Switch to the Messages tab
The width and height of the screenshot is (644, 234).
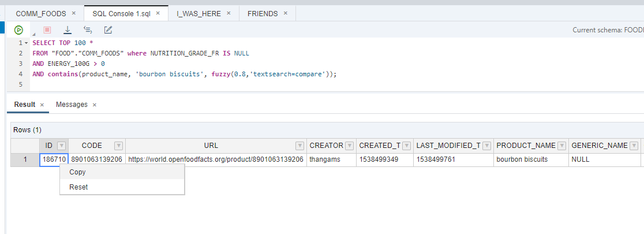click(x=72, y=105)
